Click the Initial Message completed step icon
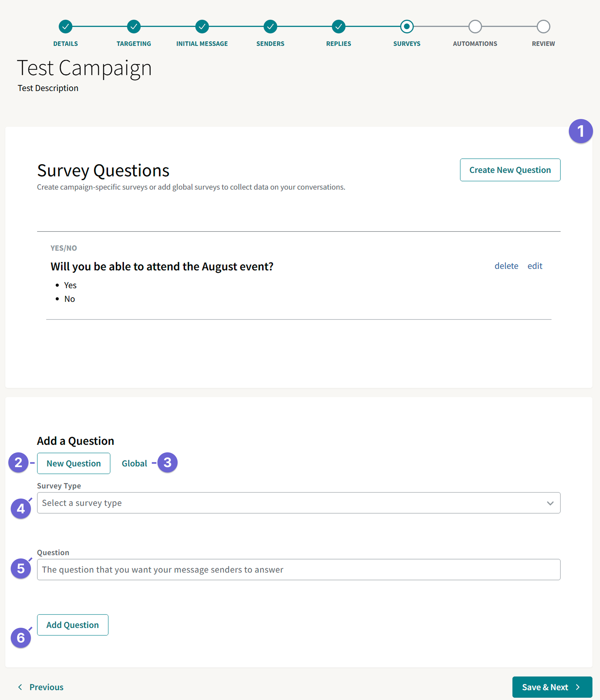Image resolution: width=600 pixels, height=700 pixels. tap(202, 26)
